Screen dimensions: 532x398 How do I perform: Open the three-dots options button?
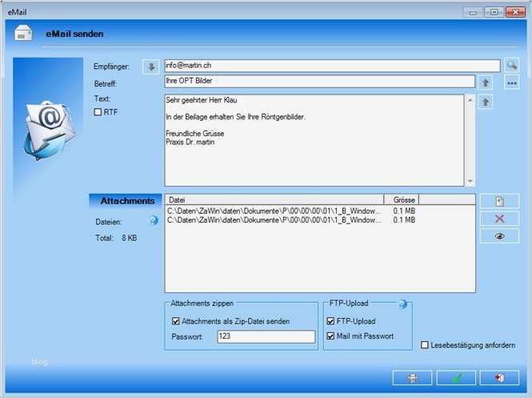(x=512, y=82)
